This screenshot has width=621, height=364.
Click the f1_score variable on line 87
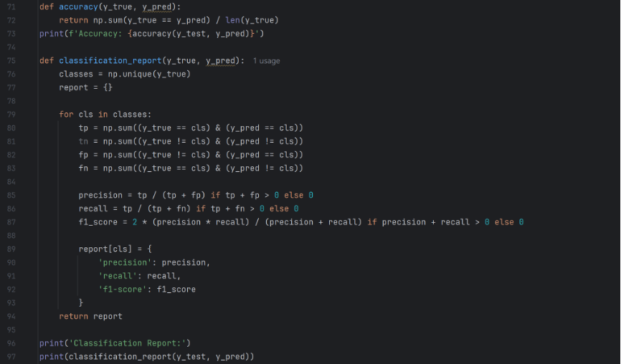pyautogui.click(x=98, y=222)
